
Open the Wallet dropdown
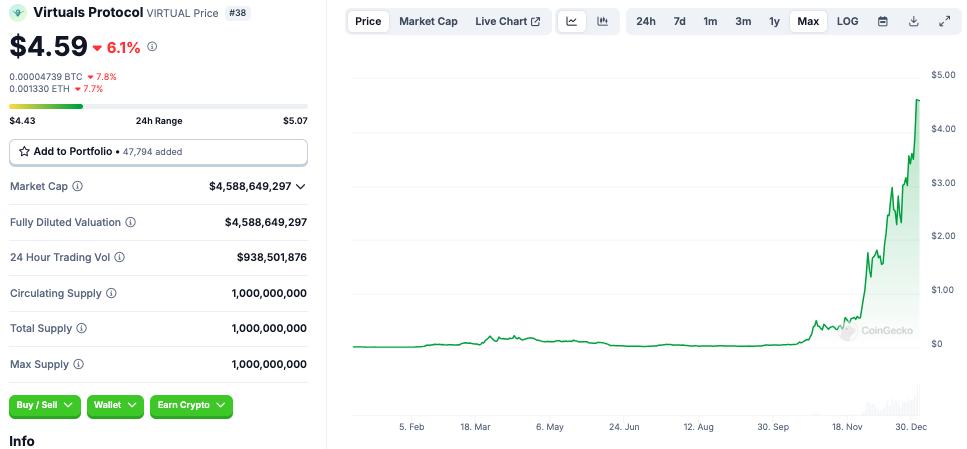[x=115, y=405]
